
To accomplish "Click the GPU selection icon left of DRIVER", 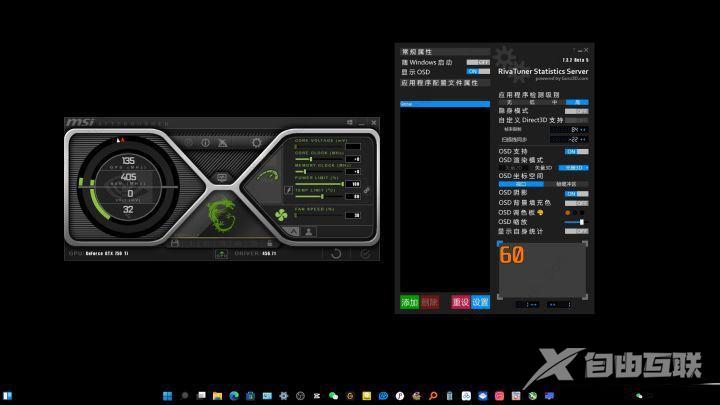I will tap(221, 253).
